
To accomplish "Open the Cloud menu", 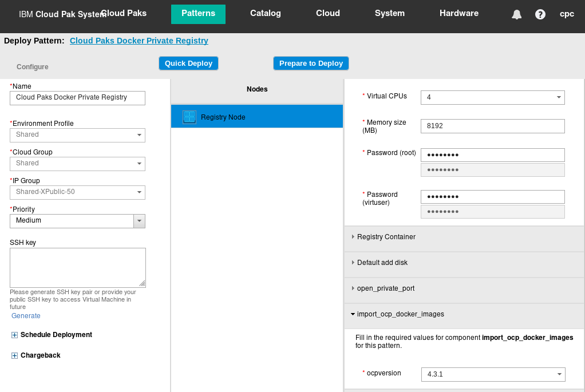I will (x=328, y=13).
